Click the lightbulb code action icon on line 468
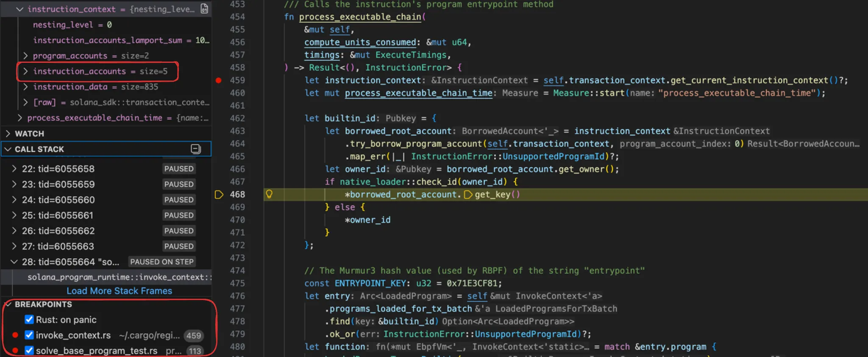Image resolution: width=868 pixels, height=357 pixels. 269,194
